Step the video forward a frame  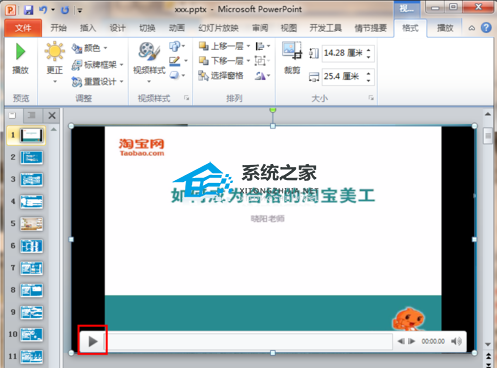412,341
